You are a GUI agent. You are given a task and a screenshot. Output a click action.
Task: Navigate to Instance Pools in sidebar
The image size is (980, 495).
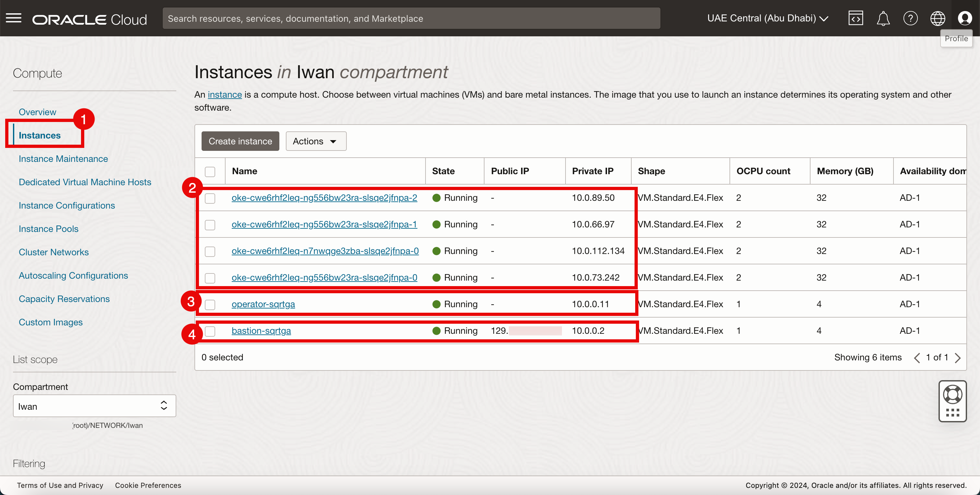(x=48, y=228)
